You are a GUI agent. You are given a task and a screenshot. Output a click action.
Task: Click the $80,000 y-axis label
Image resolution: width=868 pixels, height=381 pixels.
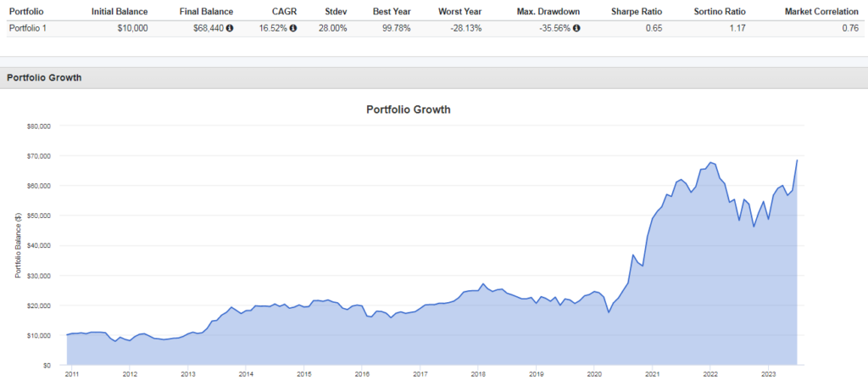pos(39,126)
